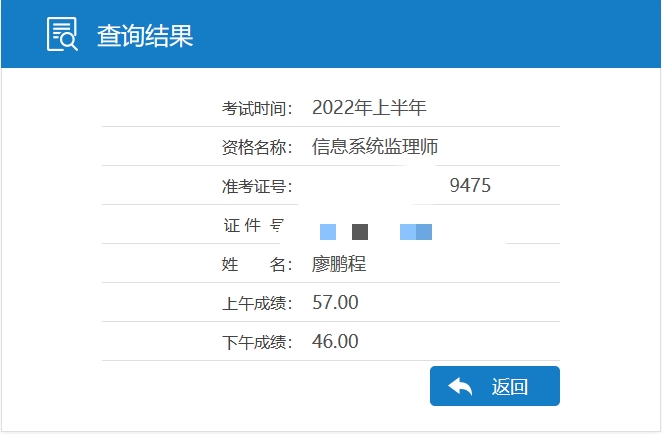The height and width of the screenshot is (434, 662).
Task: Click the morning score 57.00
Action: click(x=335, y=303)
